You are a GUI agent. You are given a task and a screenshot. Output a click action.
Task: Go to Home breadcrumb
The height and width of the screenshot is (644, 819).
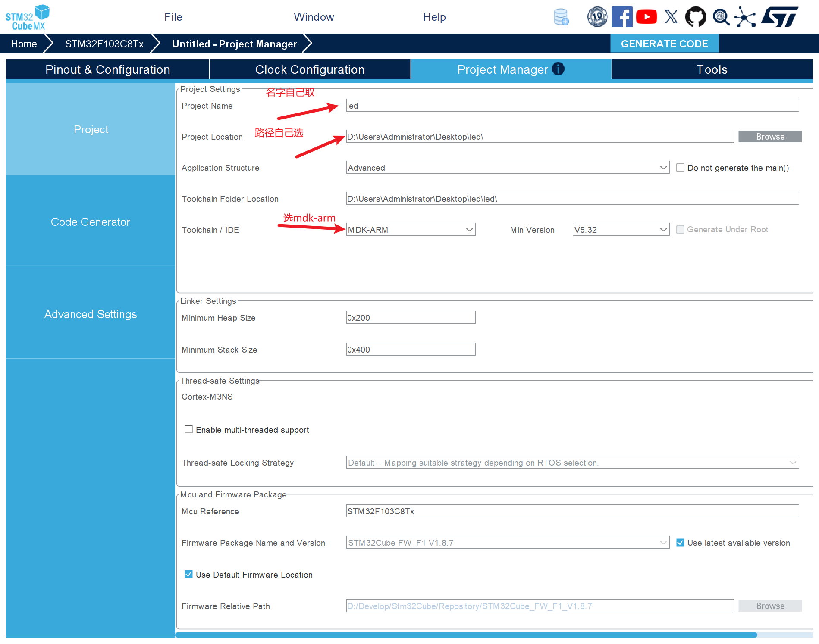(24, 44)
